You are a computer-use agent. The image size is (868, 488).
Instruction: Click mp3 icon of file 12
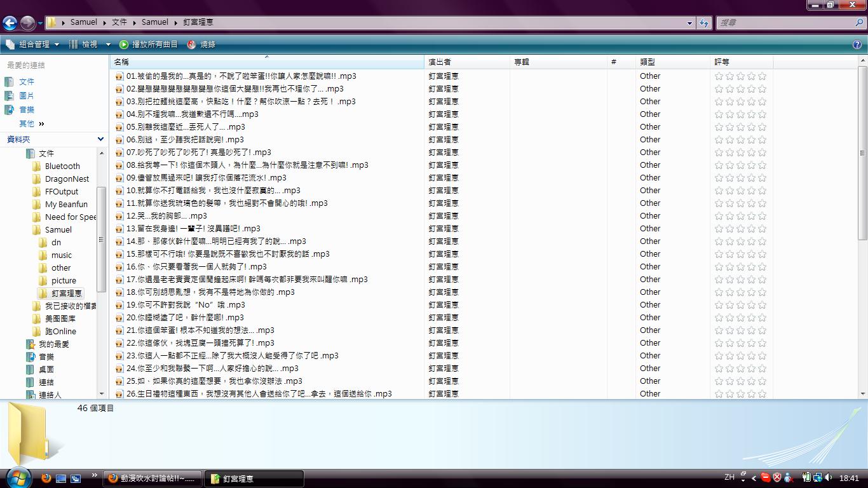(119, 216)
